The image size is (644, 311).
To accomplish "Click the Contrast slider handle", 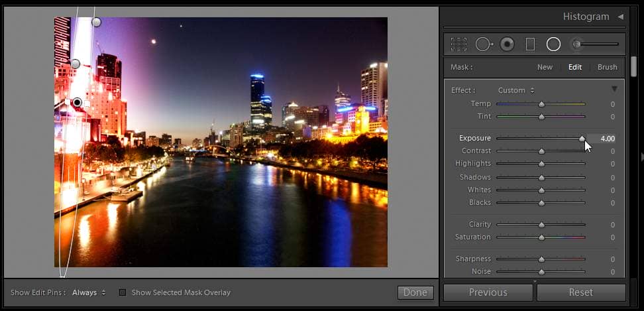I will (541, 151).
